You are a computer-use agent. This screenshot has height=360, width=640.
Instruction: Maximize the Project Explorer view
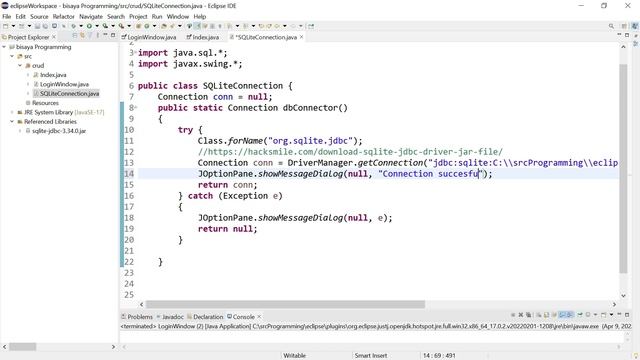click(113, 36)
